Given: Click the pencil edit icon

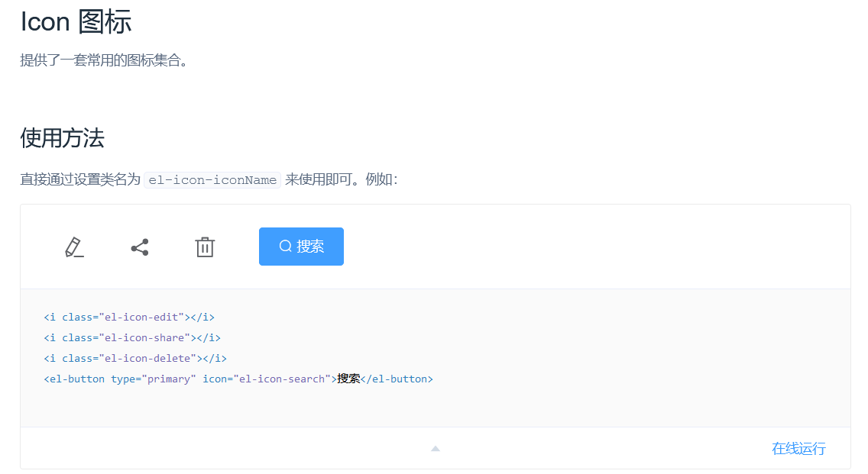Looking at the screenshot, I should click(x=73, y=247).
